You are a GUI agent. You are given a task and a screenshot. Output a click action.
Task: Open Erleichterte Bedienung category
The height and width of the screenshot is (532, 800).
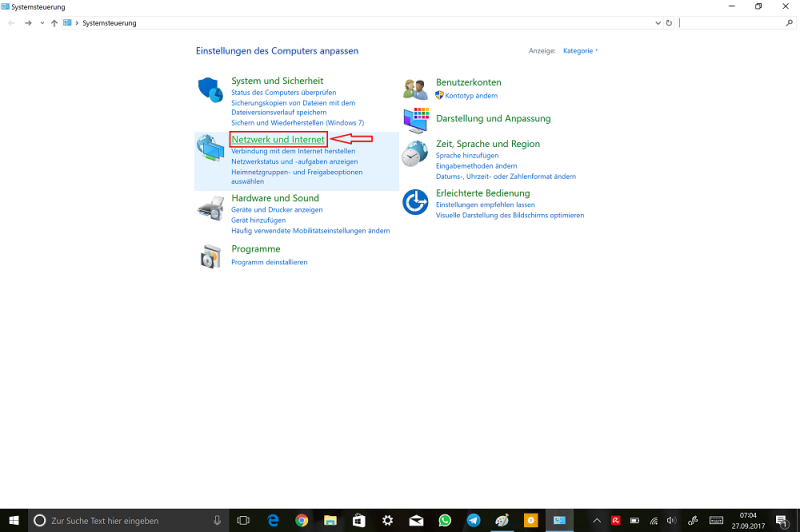pyautogui.click(x=483, y=193)
